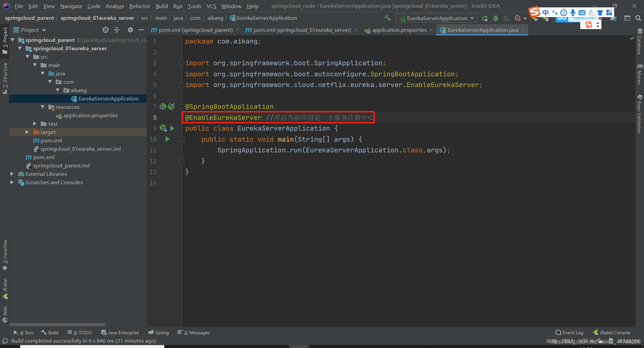
Task: Collapse the springcloud_01eureka_server module node
Action: [x=20, y=48]
